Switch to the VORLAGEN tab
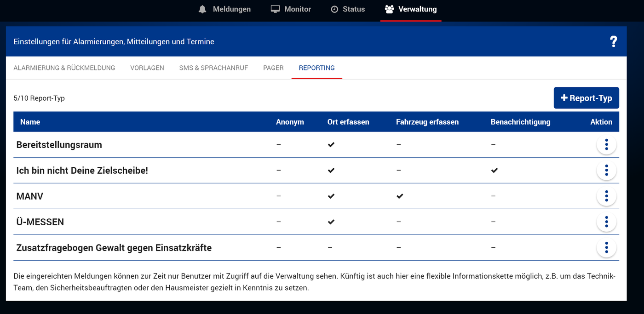The image size is (644, 314). click(x=147, y=68)
